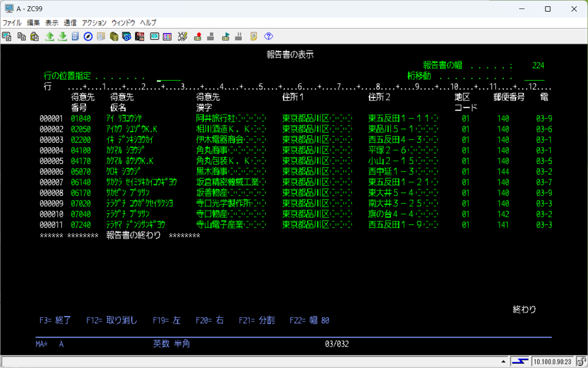The height and width of the screenshot is (368, 588).
Task: Click the F22= 幅 80 function key
Action: (x=310, y=320)
